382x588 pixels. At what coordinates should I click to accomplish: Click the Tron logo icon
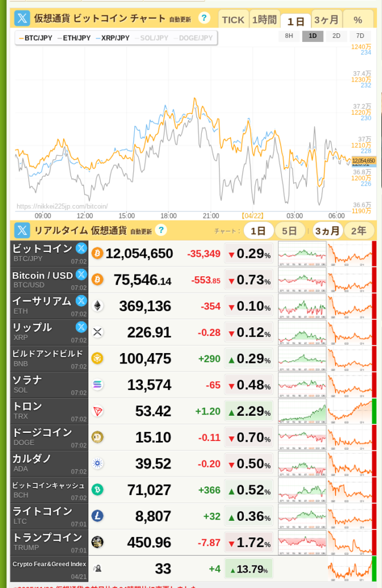[97, 411]
